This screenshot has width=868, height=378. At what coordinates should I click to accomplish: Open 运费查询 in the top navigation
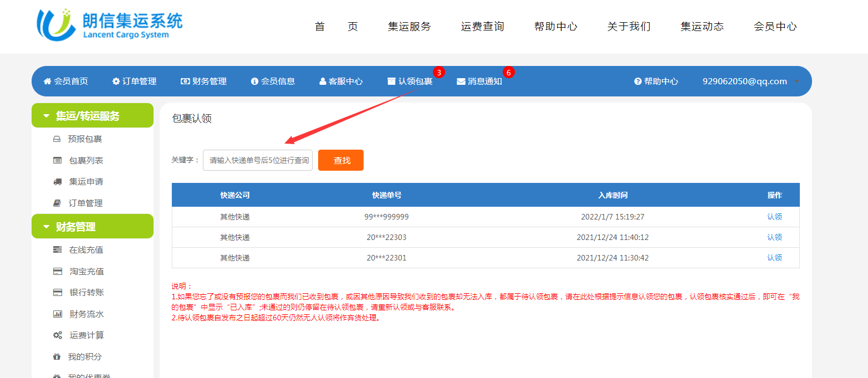tap(482, 27)
